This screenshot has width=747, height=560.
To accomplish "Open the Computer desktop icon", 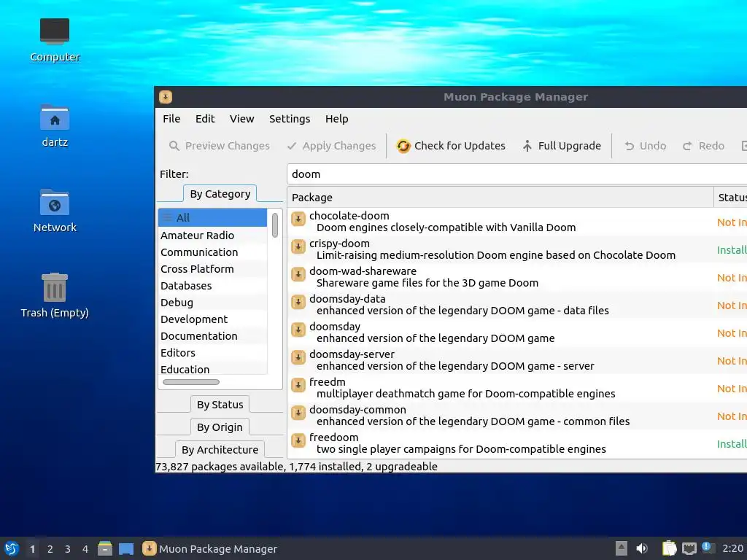I will click(x=54, y=31).
